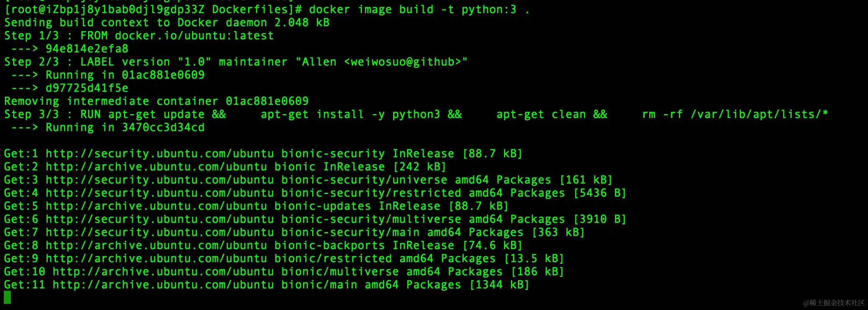Click the /var/lib/apt/lists/* path text
868x310 pixels.
pos(759,115)
